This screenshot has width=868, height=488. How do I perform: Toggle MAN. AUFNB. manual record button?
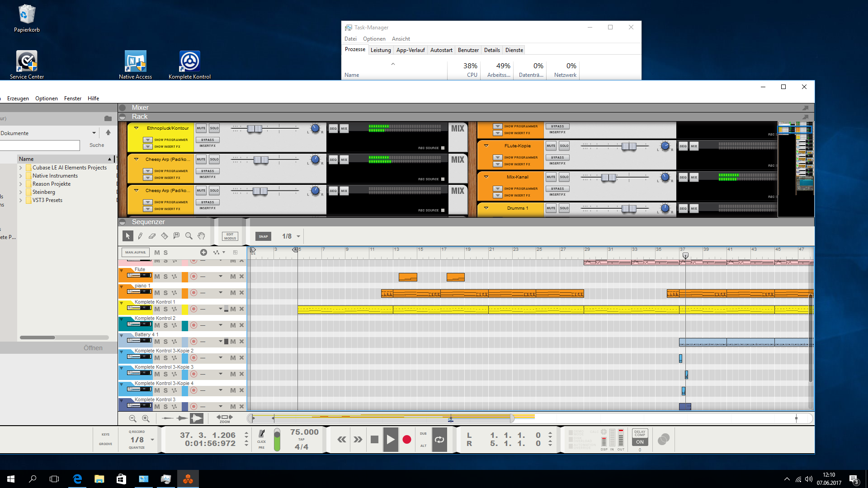pyautogui.click(x=136, y=253)
